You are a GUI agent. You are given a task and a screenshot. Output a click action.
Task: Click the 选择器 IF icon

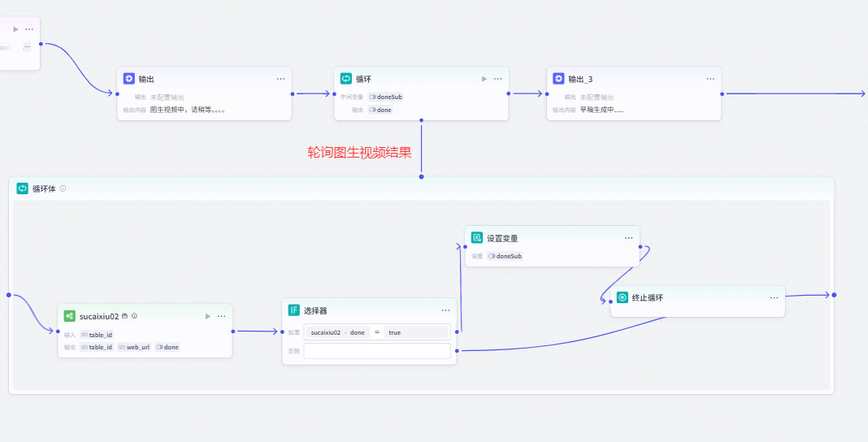coord(293,310)
